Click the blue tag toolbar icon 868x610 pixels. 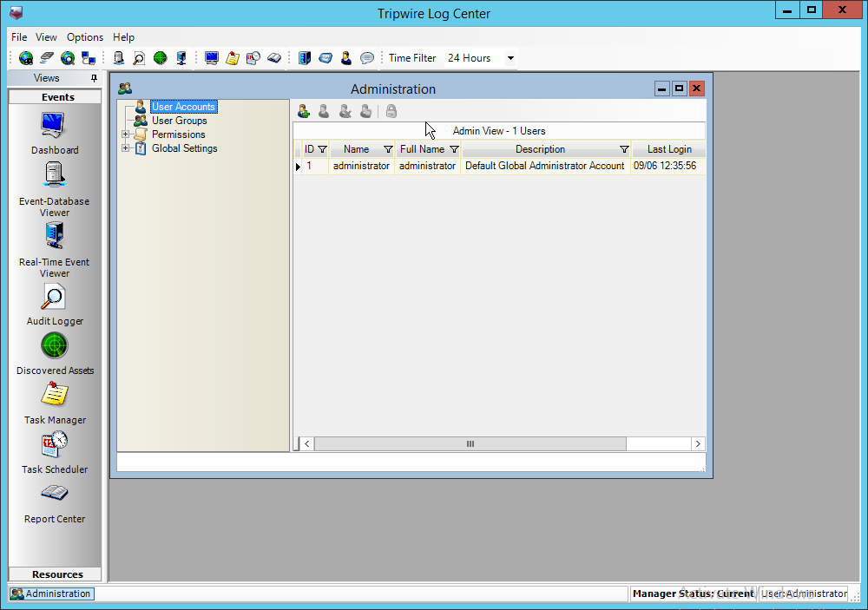pyautogui.click(x=325, y=57)
